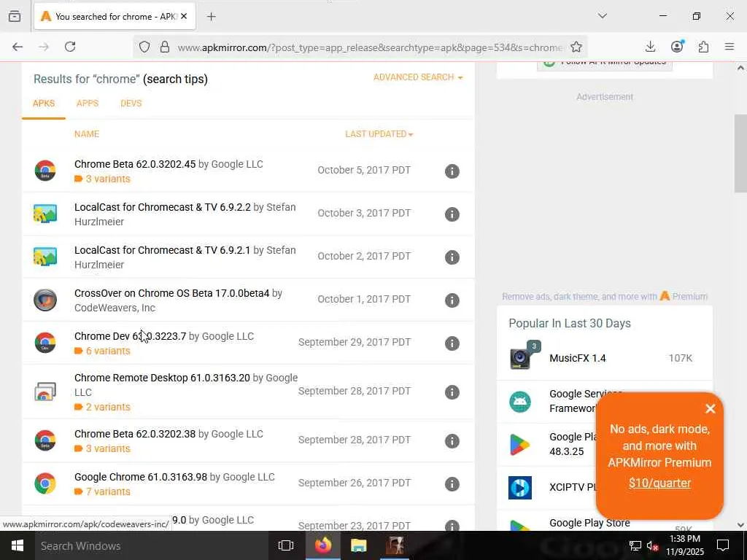
Task: Click Chrome Beta 62.0.3202.38 app icon
Action: point(45,440)
